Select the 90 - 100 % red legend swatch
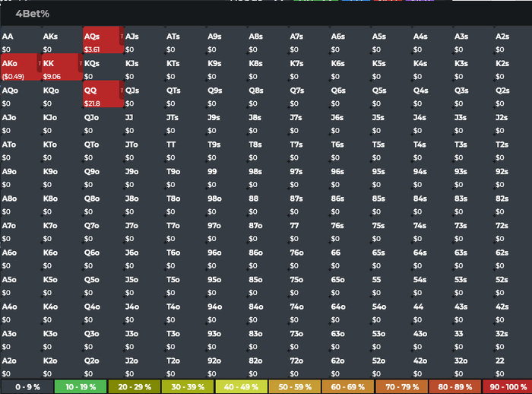This screenshot has width=532, height=394. 508,387
